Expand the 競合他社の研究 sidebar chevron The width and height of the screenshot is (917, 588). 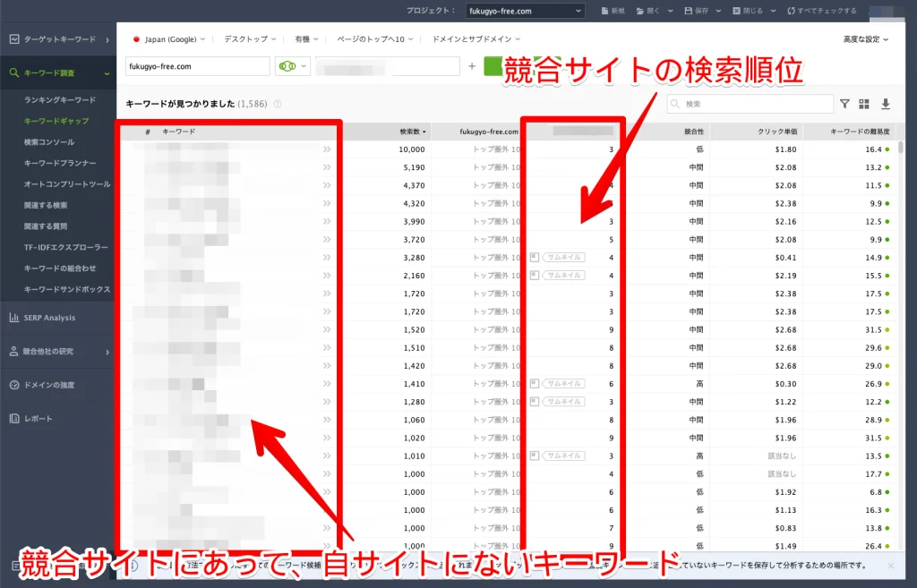coord(107,352)
